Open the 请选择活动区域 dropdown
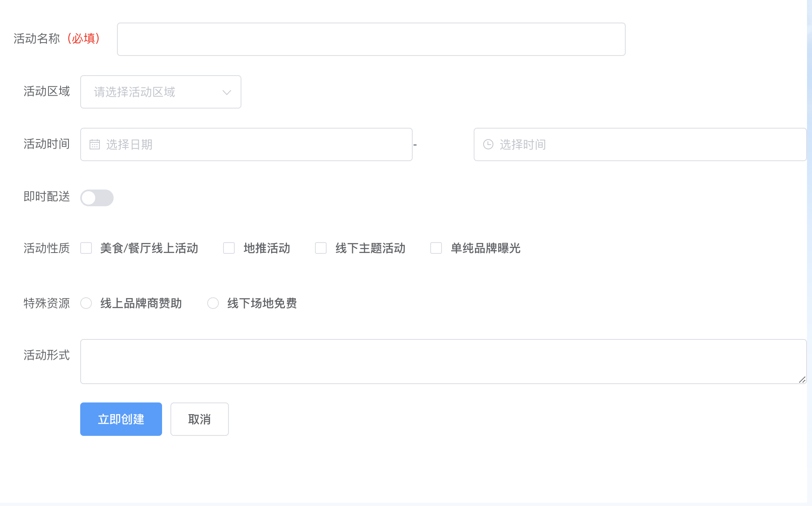Viewport: 812px width, 506px height. 160,92
